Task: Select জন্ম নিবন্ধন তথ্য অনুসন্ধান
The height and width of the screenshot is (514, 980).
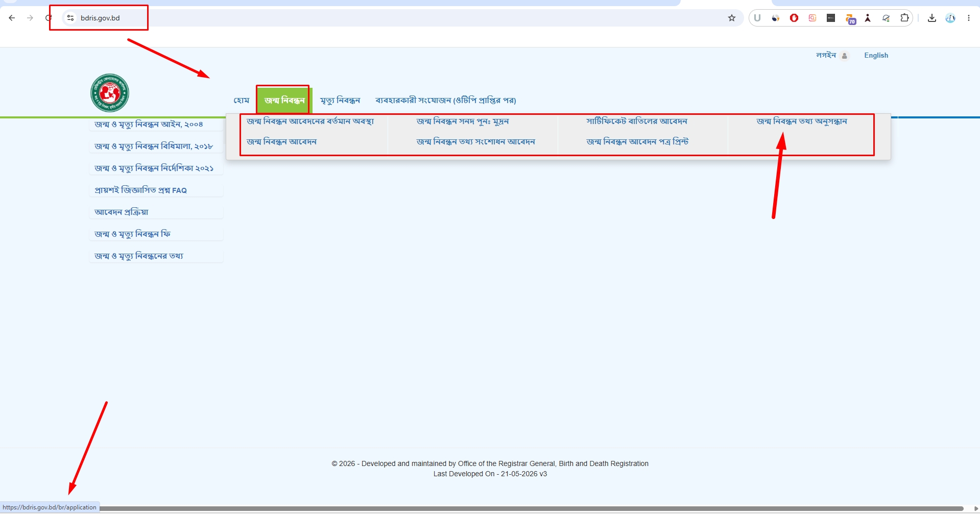Action: point(802,121)
